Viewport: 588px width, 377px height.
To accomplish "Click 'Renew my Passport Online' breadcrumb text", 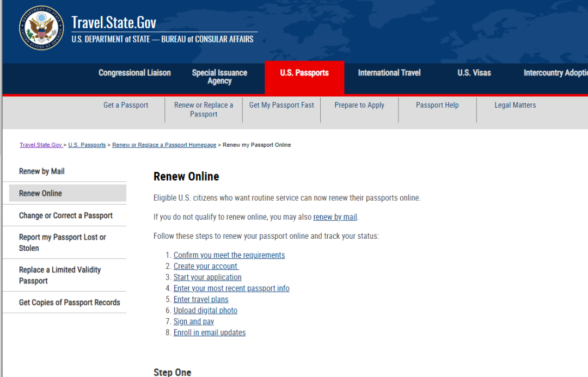I will [256, 145].
